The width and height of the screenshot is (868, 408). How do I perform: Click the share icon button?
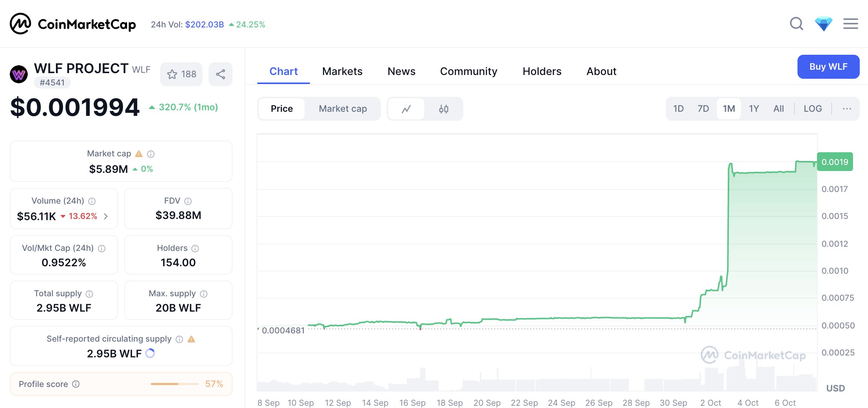(221, 74)
